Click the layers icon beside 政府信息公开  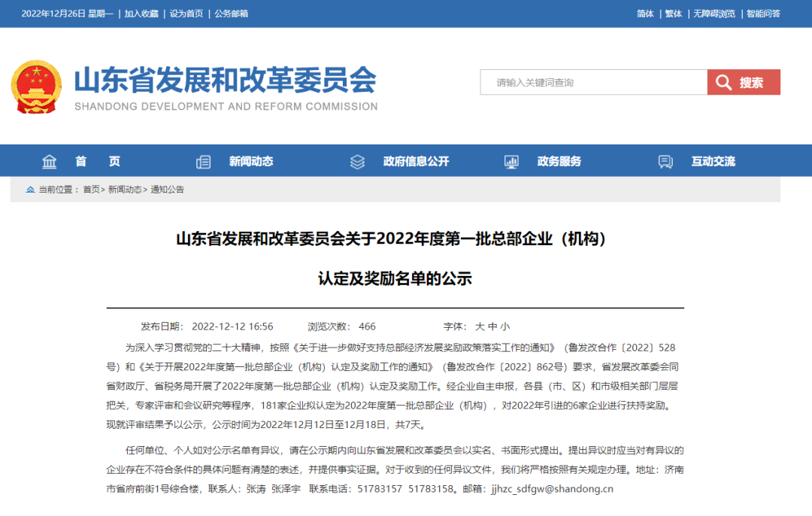[356, 161]
